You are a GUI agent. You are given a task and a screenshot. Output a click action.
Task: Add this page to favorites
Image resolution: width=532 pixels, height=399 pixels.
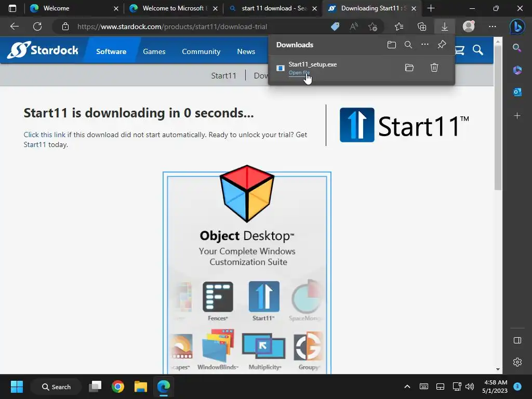pyautogui.click(x=373, y=26)
